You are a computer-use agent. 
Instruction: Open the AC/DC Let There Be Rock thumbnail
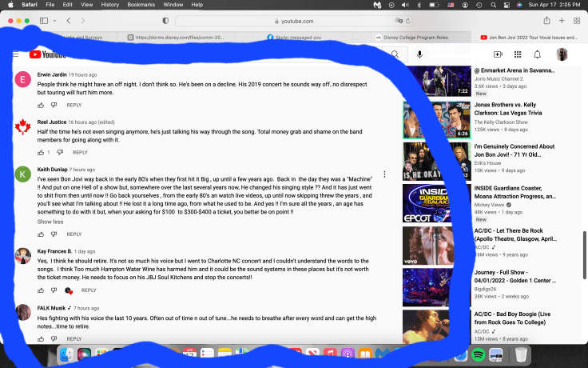423,244
